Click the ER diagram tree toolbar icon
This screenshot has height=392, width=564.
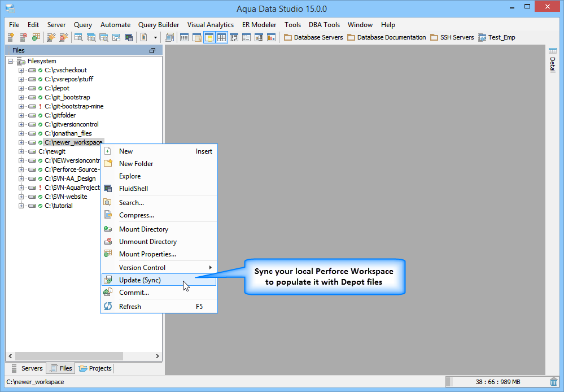click(x=259, y=37)
